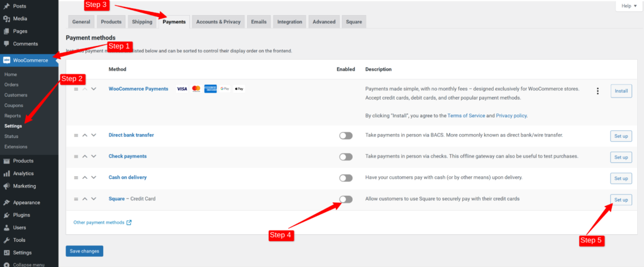Image resolution: width=644 pixels, height=267 pixels.
Task: Move Direct bank transfer down
Action: 94,135
